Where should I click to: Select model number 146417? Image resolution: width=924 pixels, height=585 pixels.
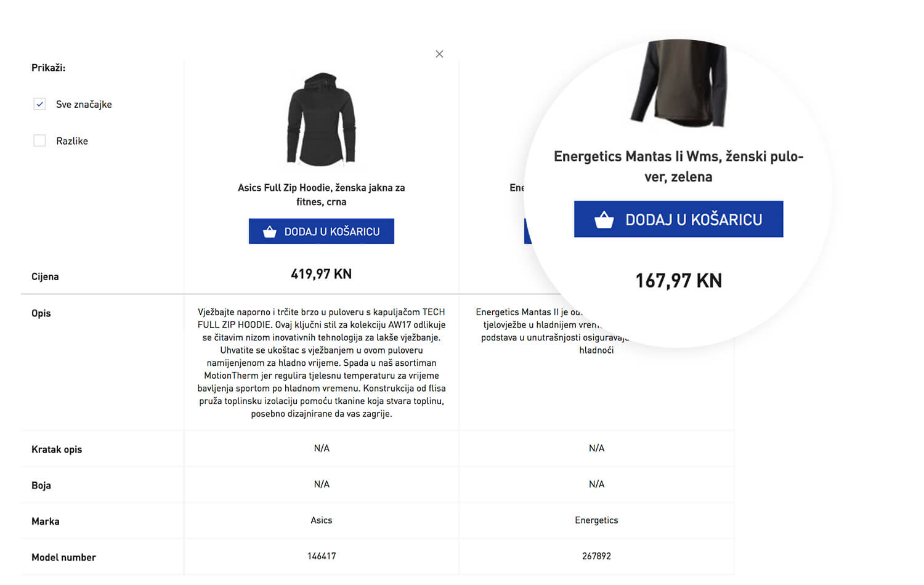pyautogui.click(x=322, y=556)
